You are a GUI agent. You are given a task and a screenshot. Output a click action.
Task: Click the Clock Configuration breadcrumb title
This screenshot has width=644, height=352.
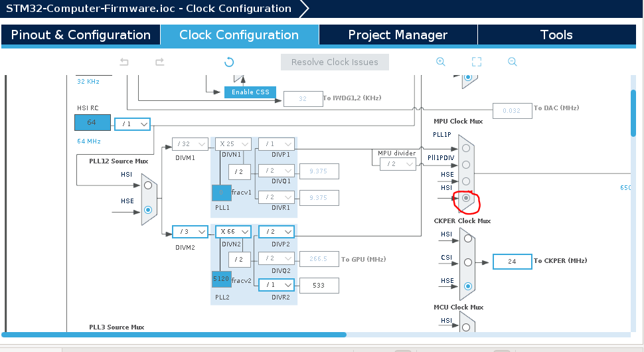pyautogui.click(x=149, y=9)
